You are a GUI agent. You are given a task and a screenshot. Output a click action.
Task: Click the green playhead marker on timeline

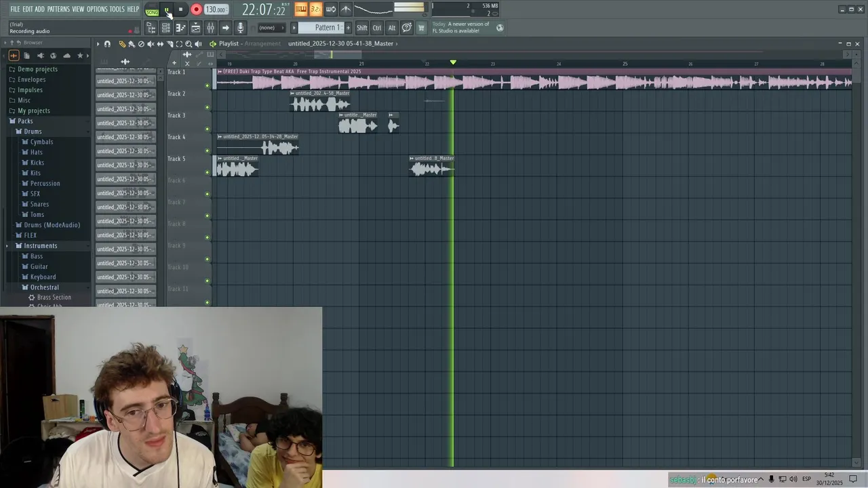click(x=453, y=62)
